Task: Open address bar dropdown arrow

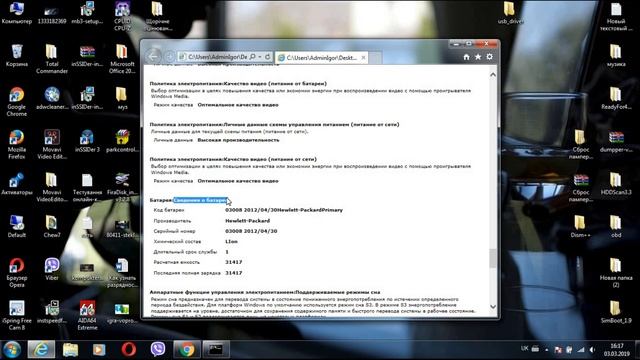Action: tap(260, 57)
